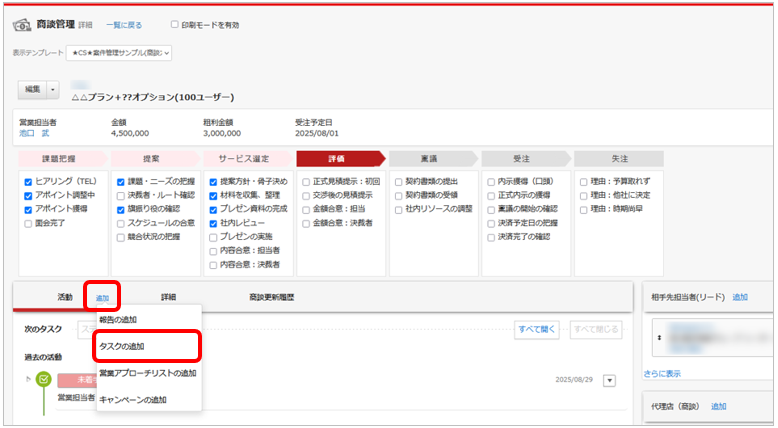Open the arrow menu next to 編集
778x428 pixels.
[x=54, y=89]
